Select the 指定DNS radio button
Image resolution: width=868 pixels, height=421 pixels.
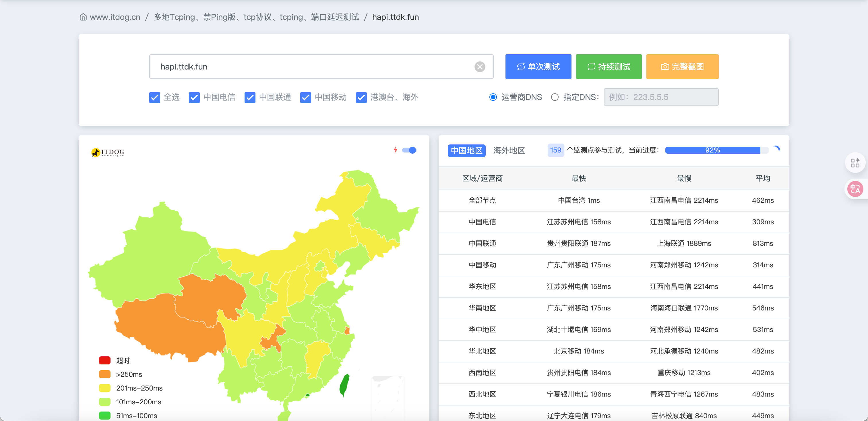tap(555, 97)
